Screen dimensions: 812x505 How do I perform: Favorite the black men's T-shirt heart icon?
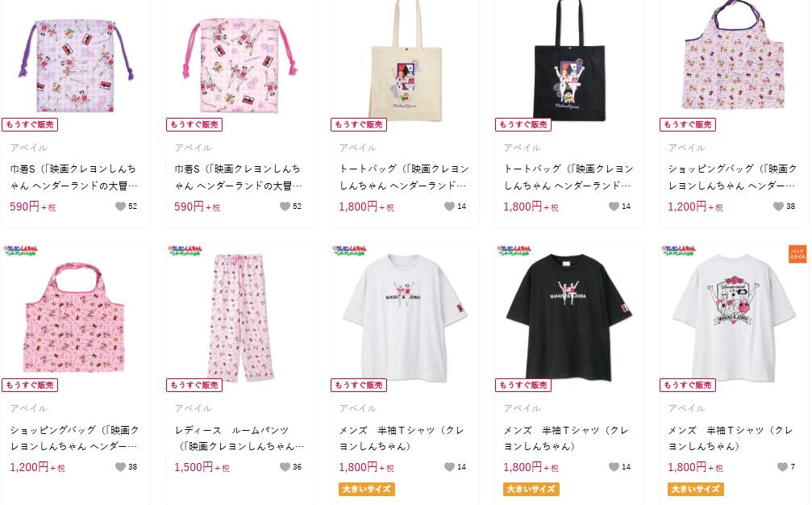pyautogui.click(x=614, y=466)
